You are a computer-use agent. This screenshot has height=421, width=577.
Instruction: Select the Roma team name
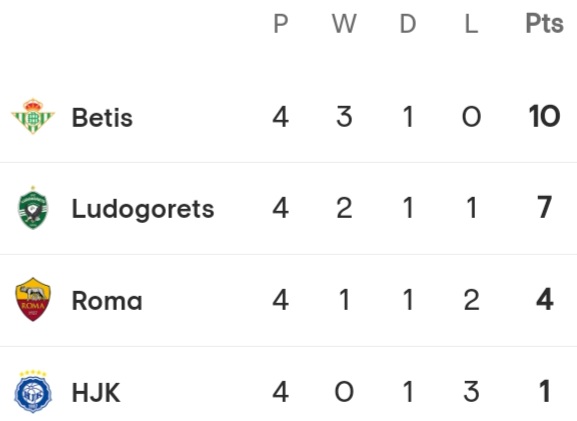tap(107, 301)
